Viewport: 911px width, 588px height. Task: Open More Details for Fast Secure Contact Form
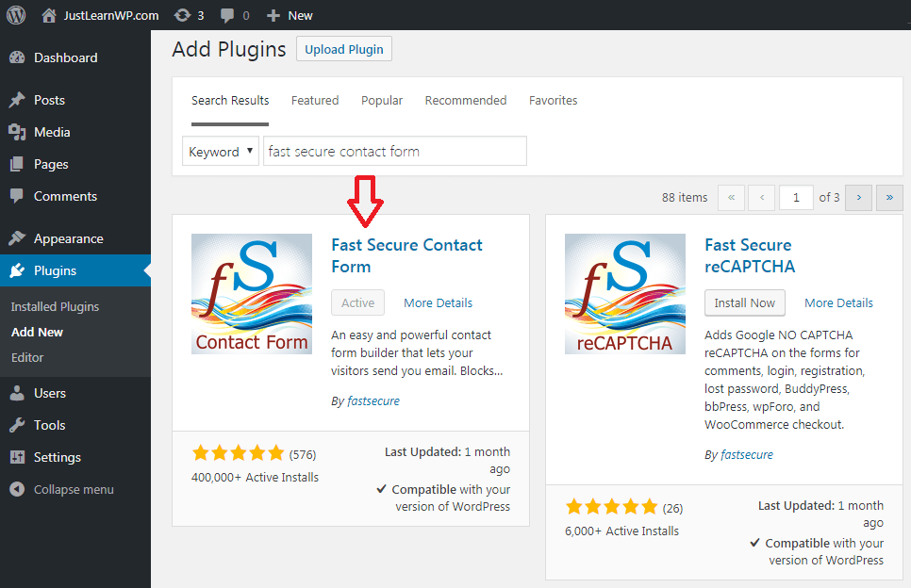point(439,303)
